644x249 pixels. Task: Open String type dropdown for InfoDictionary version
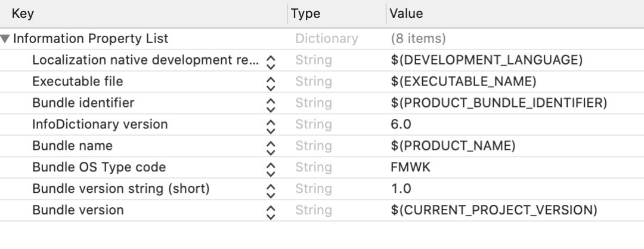314,124
